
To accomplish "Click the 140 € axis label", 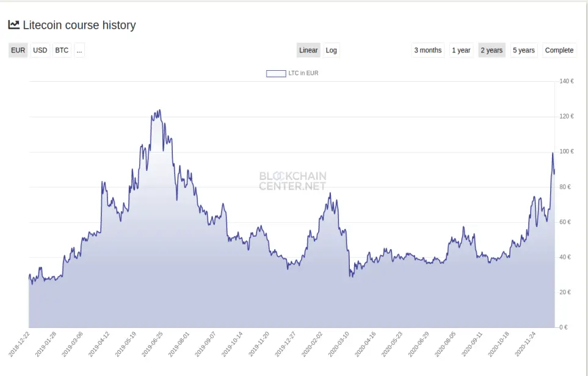I will [566, 81].
